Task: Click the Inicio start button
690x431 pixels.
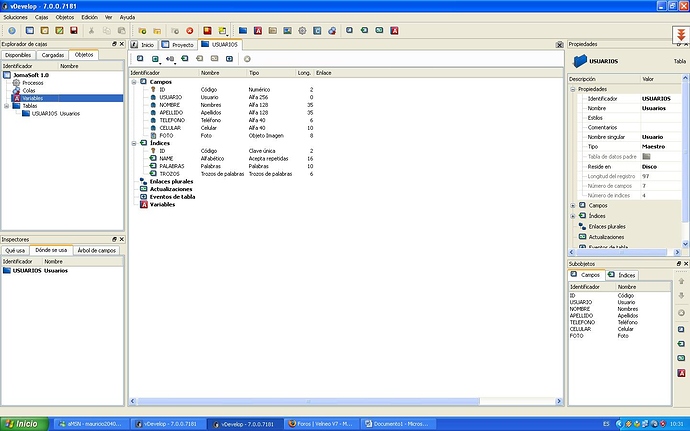Action: [21, 423]
